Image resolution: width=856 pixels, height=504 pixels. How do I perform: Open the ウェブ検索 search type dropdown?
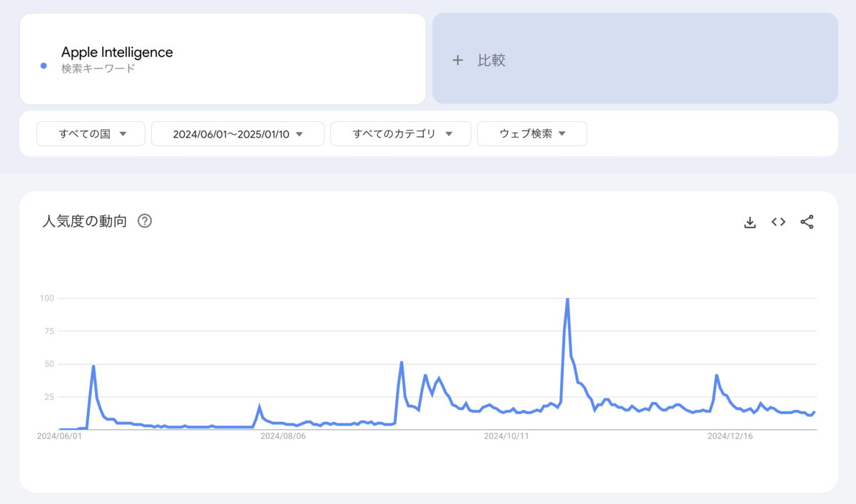click(531, 134)
